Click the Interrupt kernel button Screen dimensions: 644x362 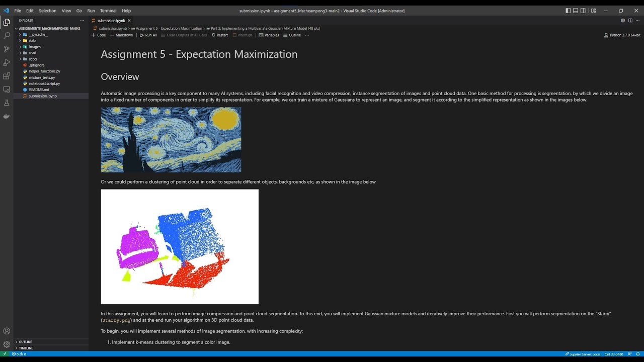pos(243,35)
